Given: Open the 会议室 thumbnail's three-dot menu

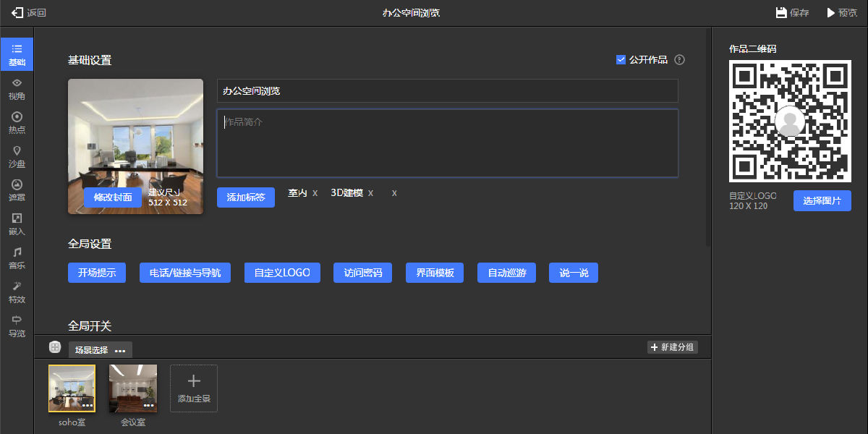Looking at the screenshot, I should [x=148, y=405].
